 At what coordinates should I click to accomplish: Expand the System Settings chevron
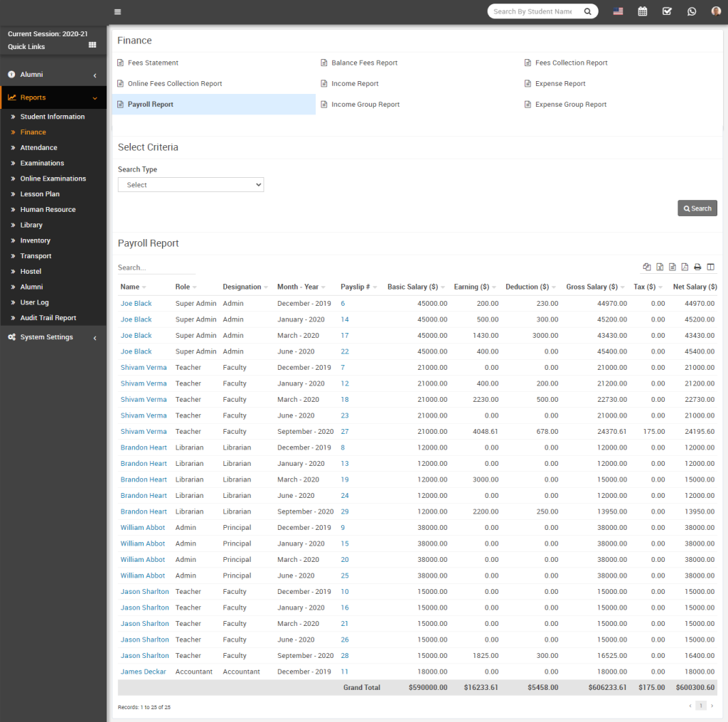95,338
